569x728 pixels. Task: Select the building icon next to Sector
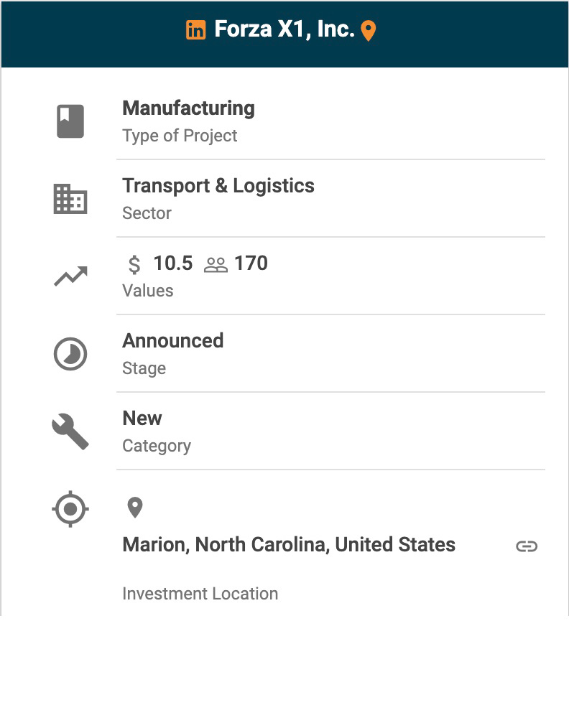70,199
